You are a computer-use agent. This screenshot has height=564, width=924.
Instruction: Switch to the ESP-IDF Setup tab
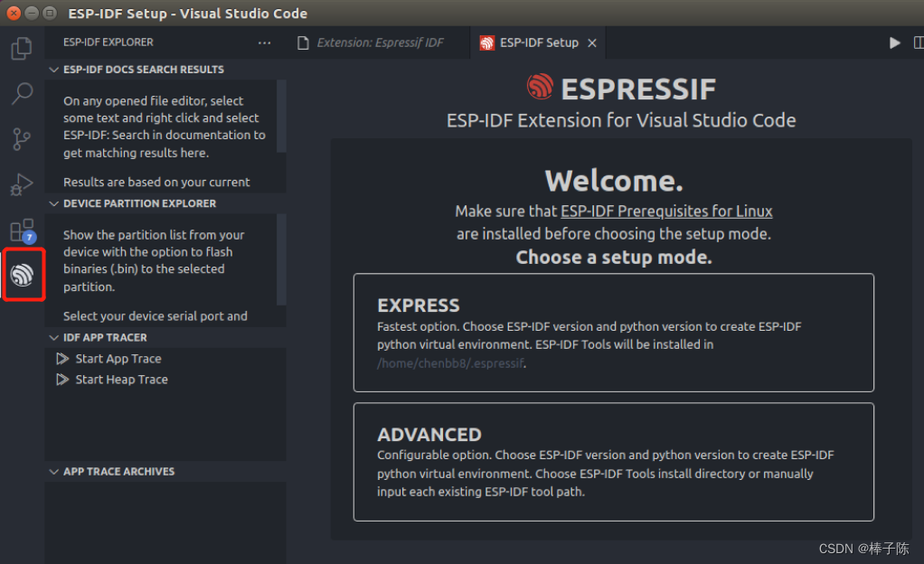(x=538, y=42)
